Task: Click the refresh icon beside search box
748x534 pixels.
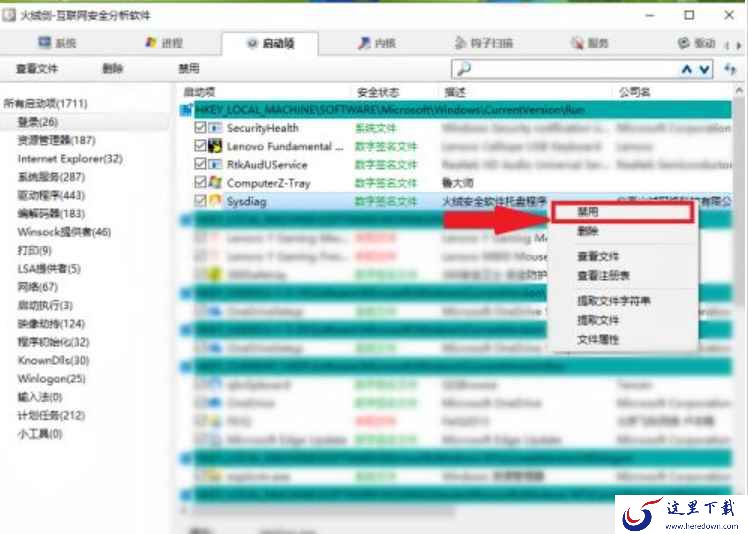Action: pyautogui.click(x=730, y=70)
